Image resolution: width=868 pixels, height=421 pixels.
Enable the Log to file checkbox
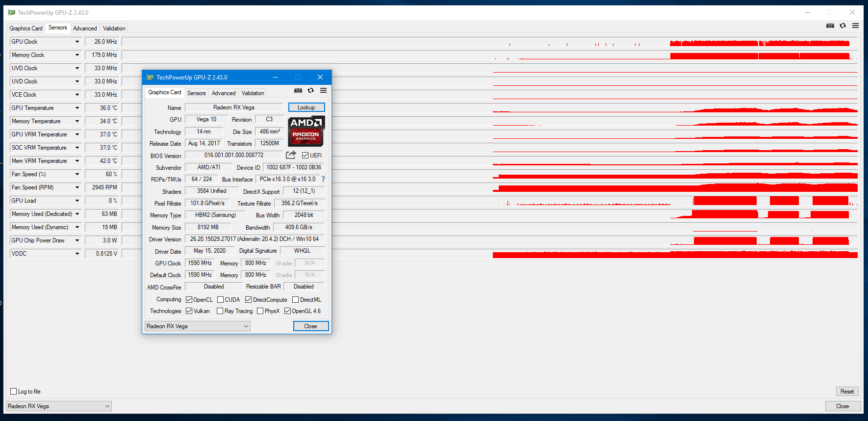pos(14,391)
